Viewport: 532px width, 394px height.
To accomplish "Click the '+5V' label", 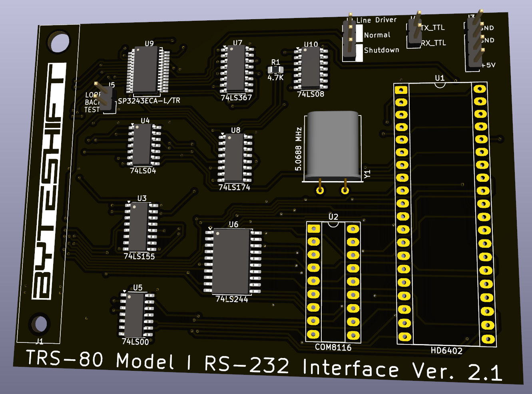I will pyautogui.click(x=488, y=65).
